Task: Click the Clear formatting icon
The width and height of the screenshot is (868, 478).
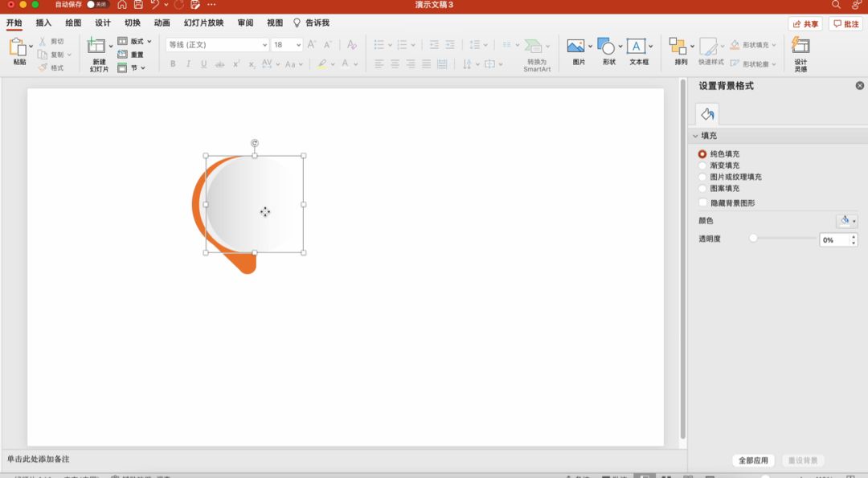Action: pyautogui.click(x=351, y=44)
